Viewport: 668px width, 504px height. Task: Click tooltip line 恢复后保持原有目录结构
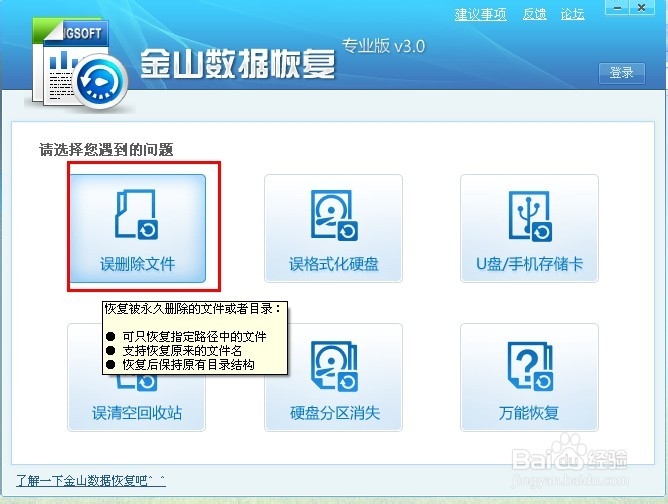click(188, 365)
